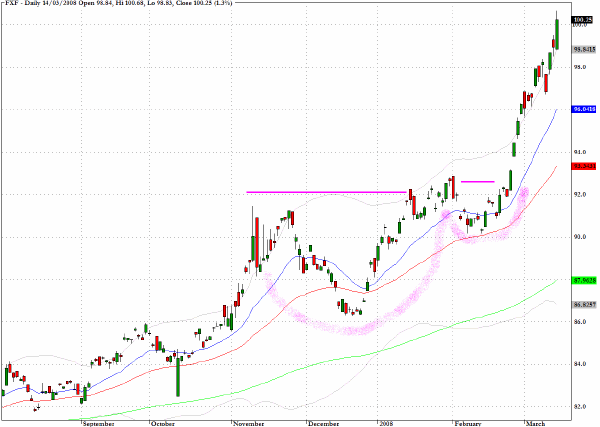Click the FXF Daily chart title text
The width and height of the screenshot is (600, 427).
(x=118, y=3)
